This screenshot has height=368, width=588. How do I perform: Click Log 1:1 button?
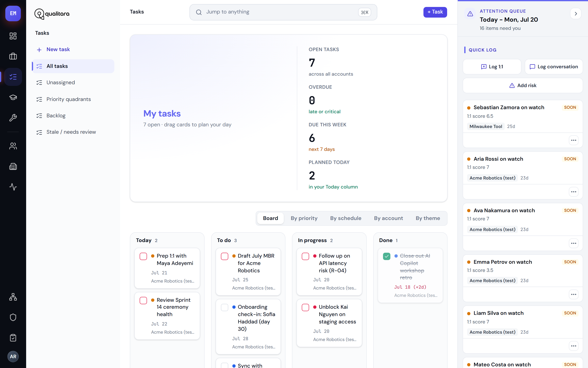click(492, 67)
